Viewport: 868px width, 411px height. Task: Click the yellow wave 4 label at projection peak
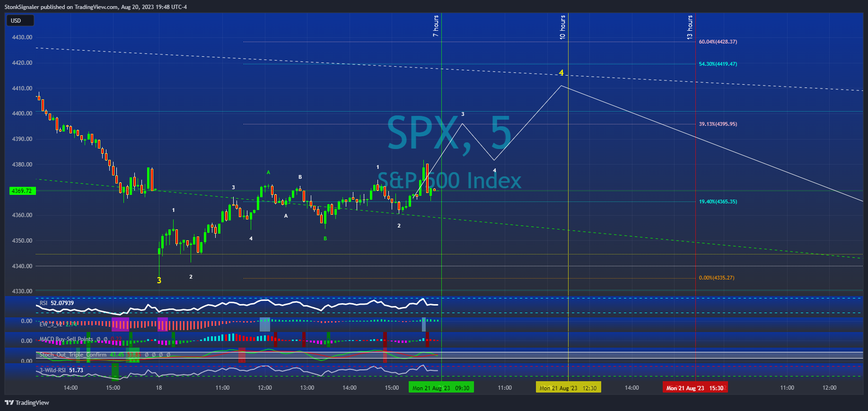pos(561,73)
